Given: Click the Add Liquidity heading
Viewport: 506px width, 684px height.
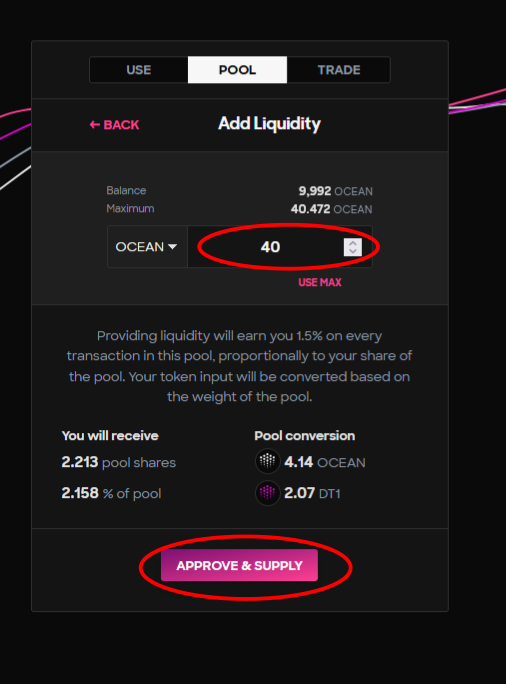Looking at the screenshot, I should [269, 124].
